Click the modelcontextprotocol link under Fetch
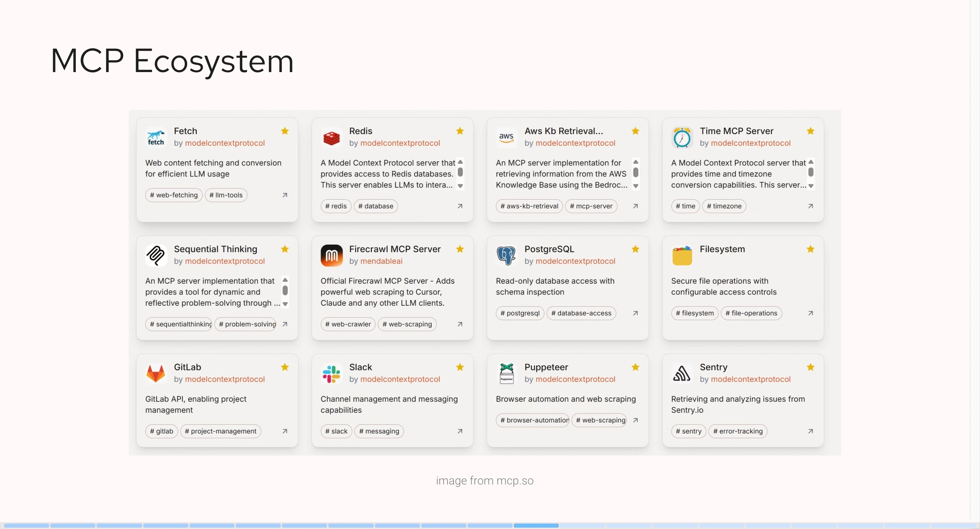The height and width of the screenshot is (529, 980). pyautogui.click(x=225, y=143)
